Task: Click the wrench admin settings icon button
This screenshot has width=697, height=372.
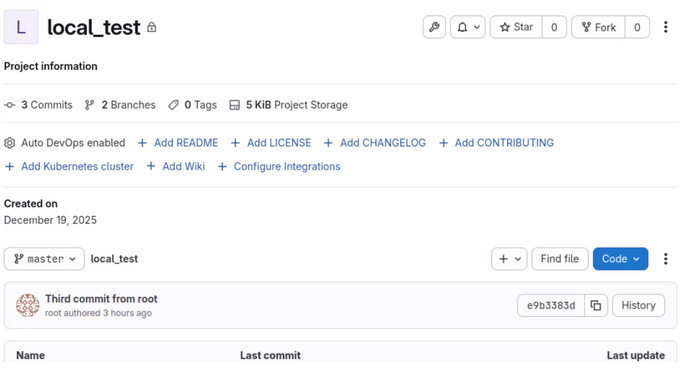Action: [x=434, y=27]
